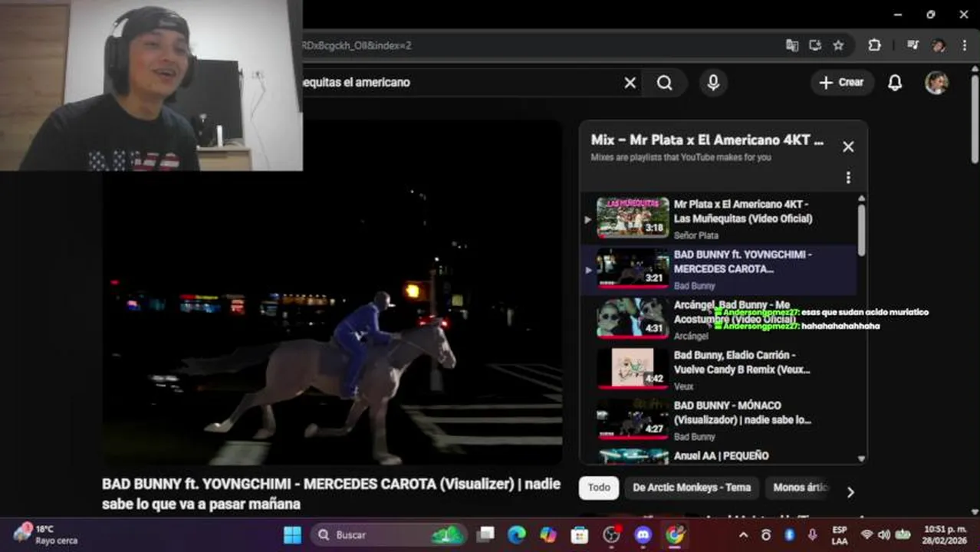Click the browser URL address bar
The image size is (980, 552).
tap(537, 45)
